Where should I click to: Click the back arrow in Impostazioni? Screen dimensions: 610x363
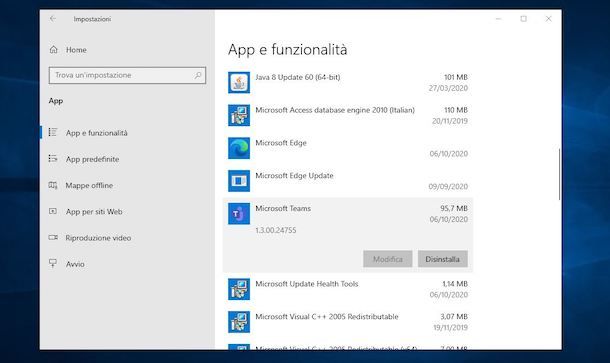(53, 19)
